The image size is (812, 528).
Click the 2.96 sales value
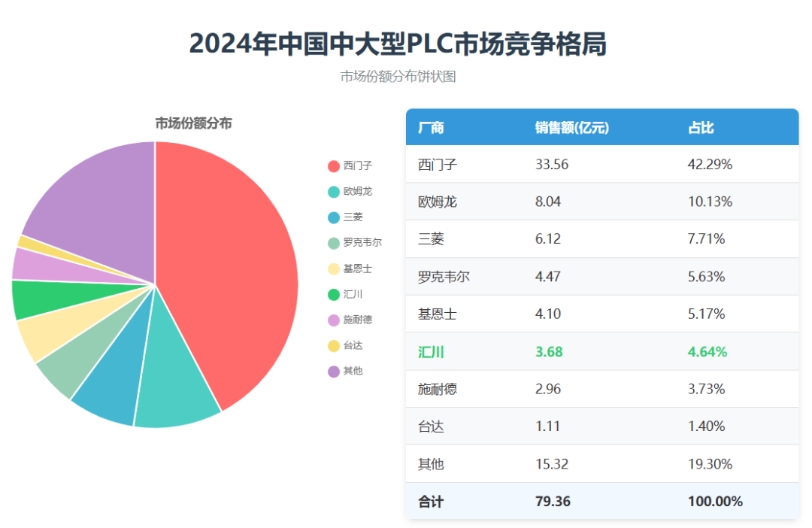548,390
